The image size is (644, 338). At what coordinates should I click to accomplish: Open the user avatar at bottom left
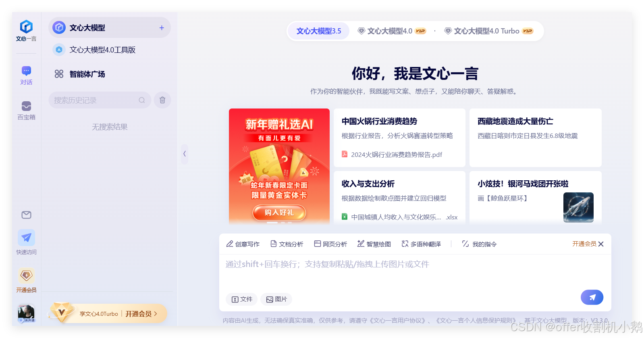(26, 313)
